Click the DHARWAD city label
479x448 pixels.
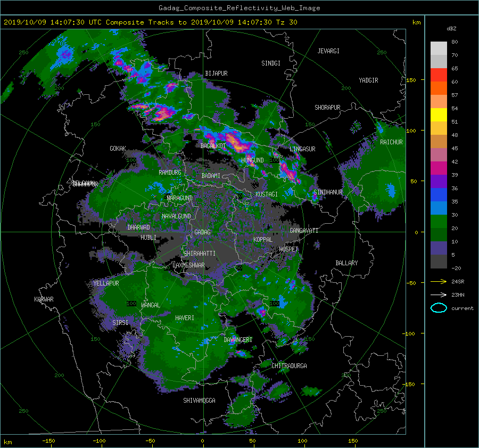(x=139, y=227)
